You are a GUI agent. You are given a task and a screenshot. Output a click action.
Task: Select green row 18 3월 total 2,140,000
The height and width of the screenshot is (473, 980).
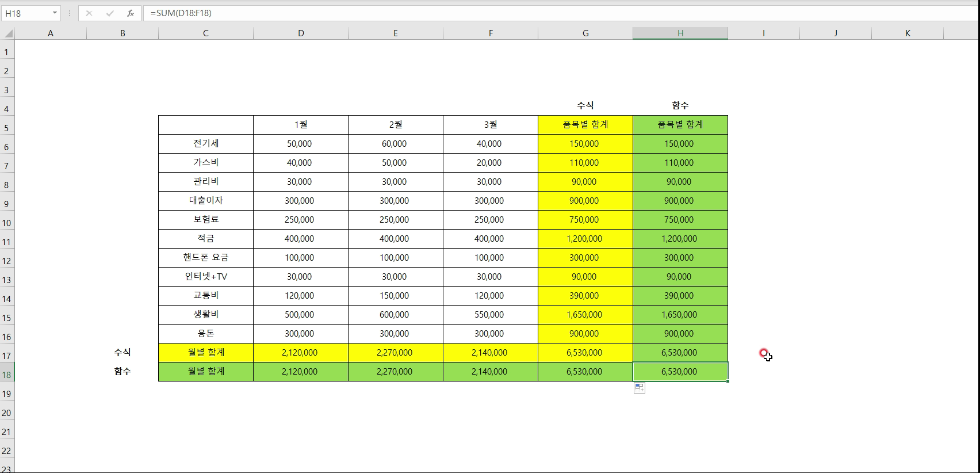click(x=491, y=372)
